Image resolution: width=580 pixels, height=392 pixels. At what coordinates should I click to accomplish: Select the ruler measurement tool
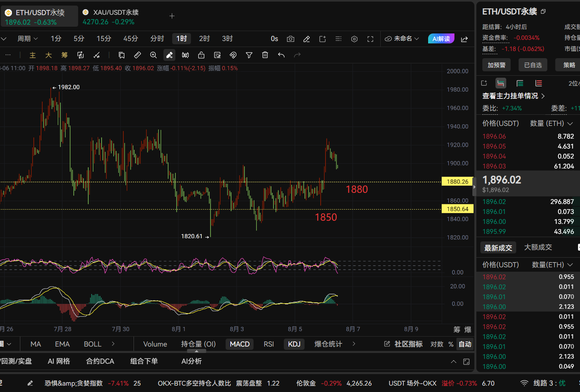tap(138, 55)
